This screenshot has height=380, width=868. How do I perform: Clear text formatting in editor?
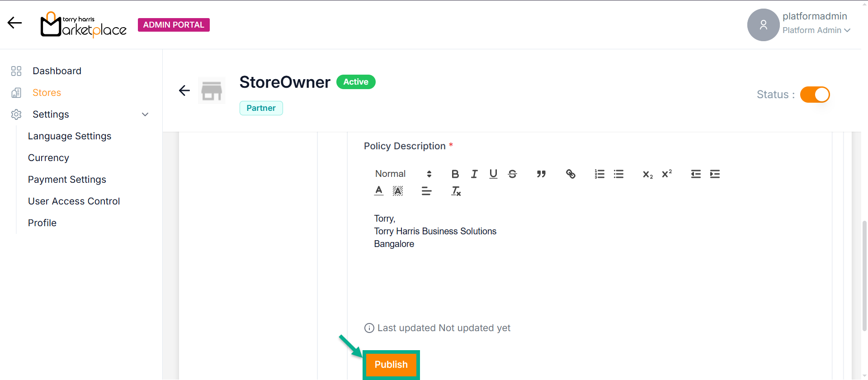pyautogui.click(x=456, y=191)
